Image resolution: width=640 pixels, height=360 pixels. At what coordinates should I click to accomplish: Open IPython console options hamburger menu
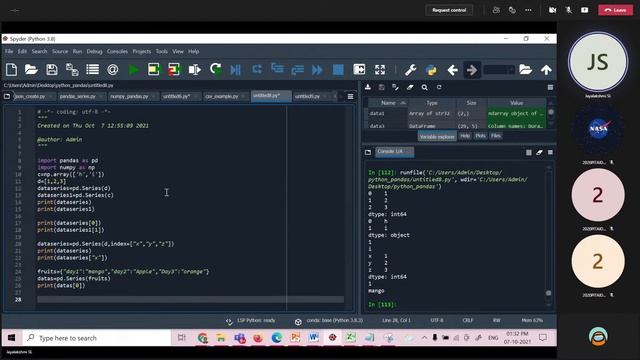[x=550, y=152]
